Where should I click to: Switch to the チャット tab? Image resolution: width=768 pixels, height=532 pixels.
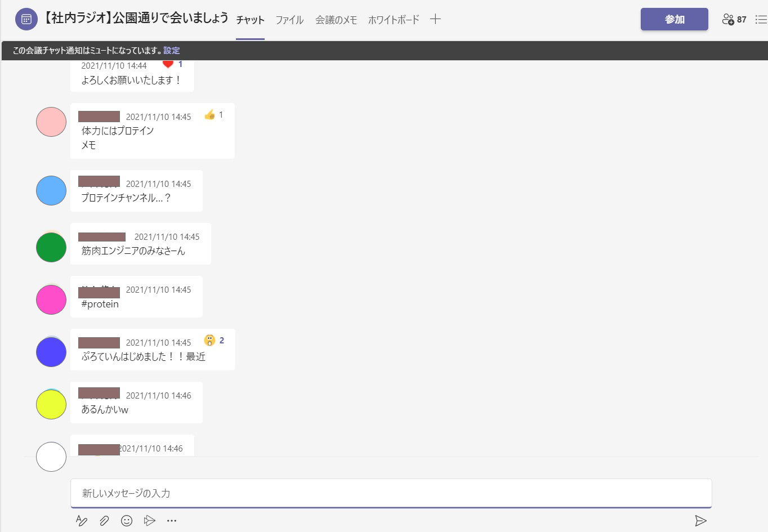[250, 20]
